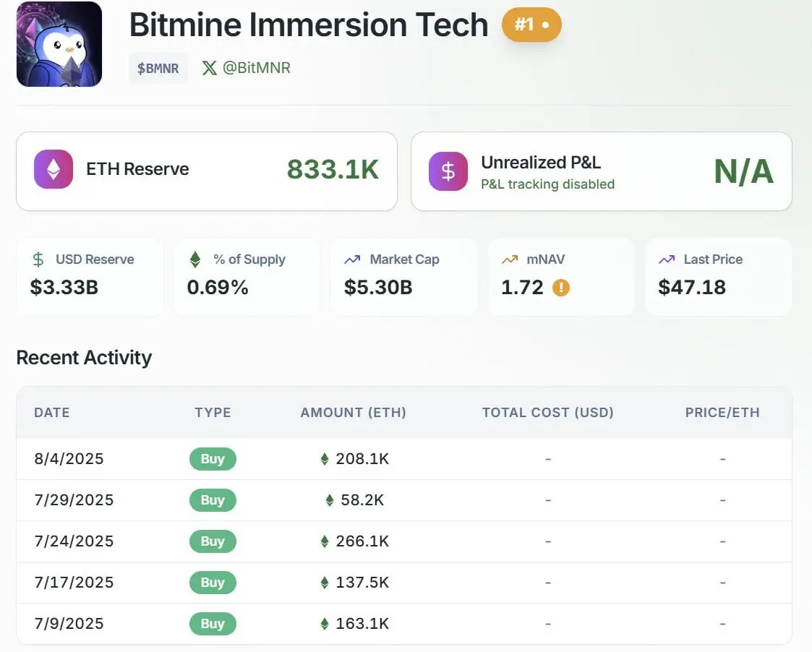Viewport: 812px width, 652px height.
Task: Click the Bitmine Immersion Tech title
Action: point(309,25)
